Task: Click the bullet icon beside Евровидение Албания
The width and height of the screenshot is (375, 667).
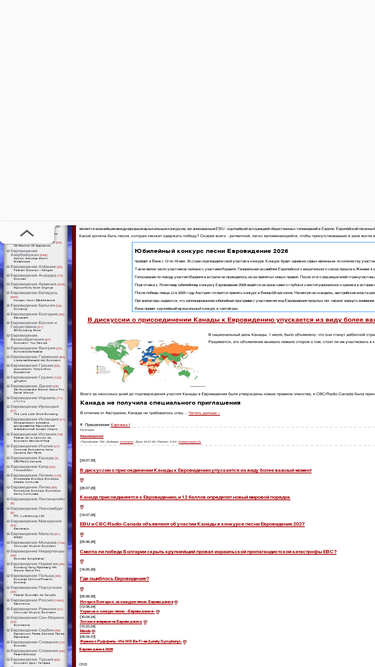Action: 8,267
